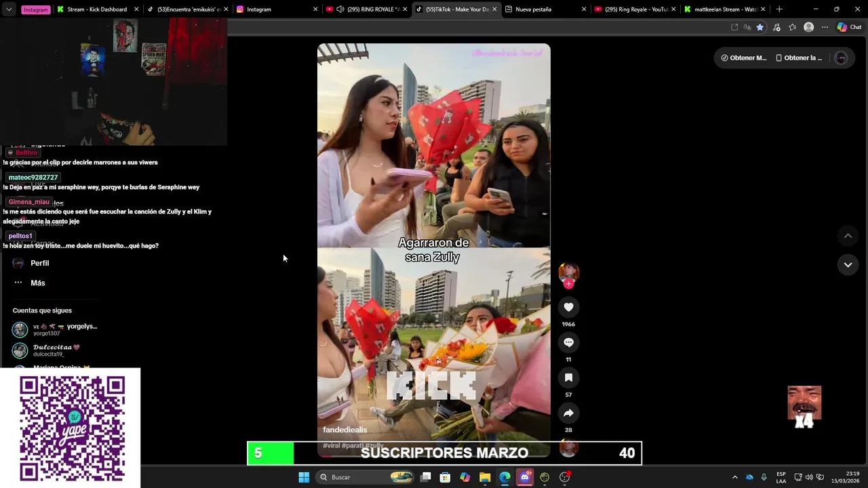The height and width of the screenshot is (488, 868).
Task: Open the volume tray icon
Action: (809, 477)
